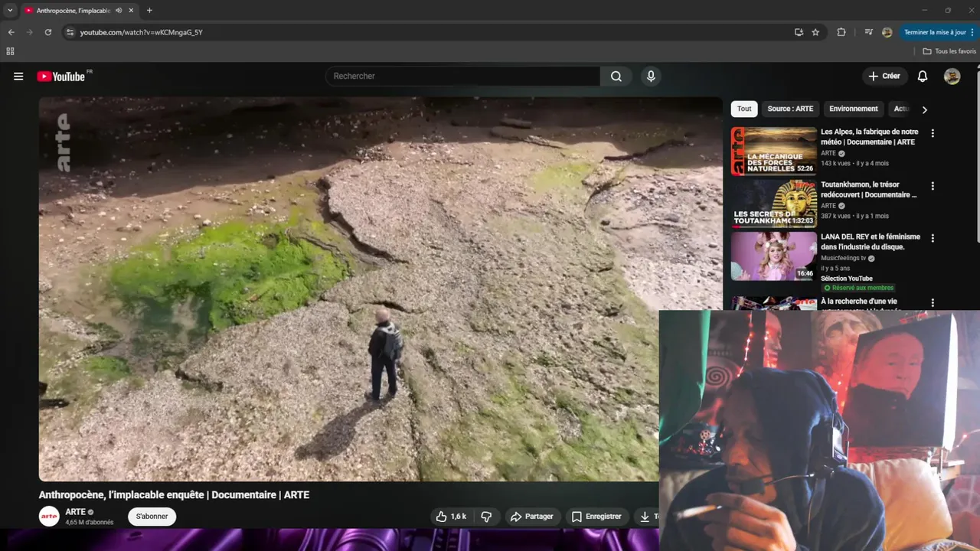Focus the Rechercher search field

[463, 77]
